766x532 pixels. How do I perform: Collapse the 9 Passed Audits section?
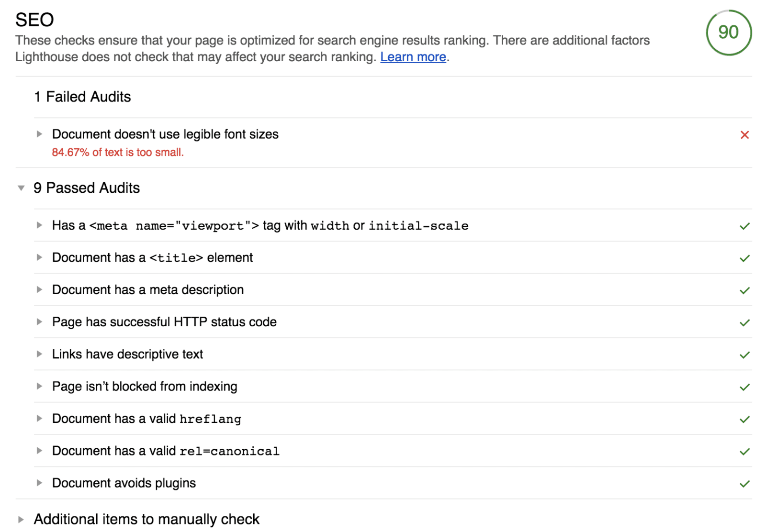[x=21, y=188]
